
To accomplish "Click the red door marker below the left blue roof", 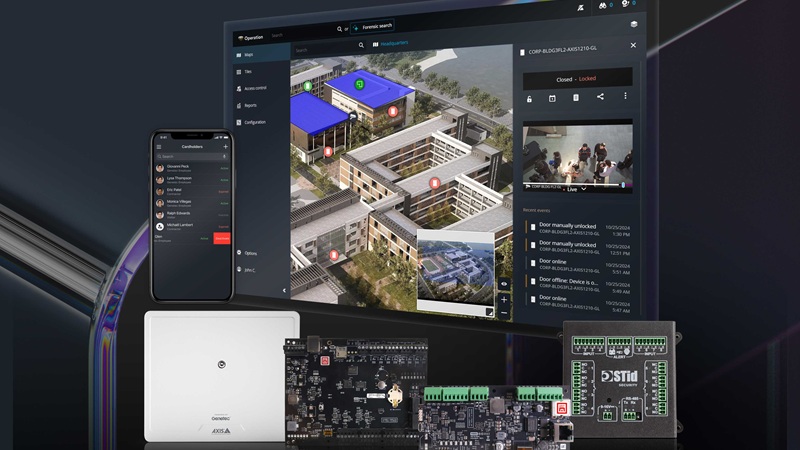I will point(328,152).
